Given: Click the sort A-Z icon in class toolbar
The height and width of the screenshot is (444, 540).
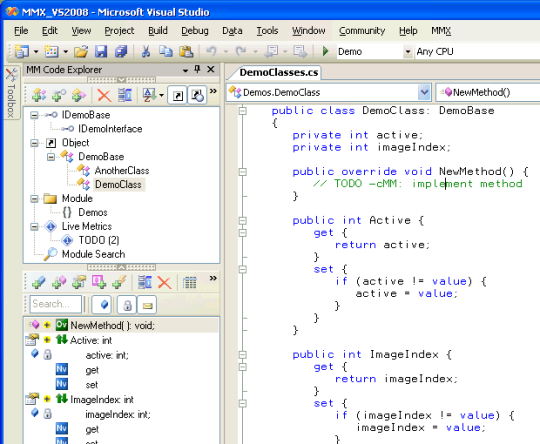Looking at the screenshot, I should pos(149,95).
